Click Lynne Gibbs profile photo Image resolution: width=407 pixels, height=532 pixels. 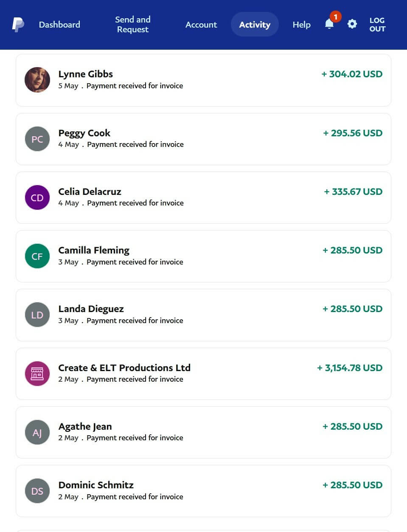pyautogui.click(x=37, y=80)
